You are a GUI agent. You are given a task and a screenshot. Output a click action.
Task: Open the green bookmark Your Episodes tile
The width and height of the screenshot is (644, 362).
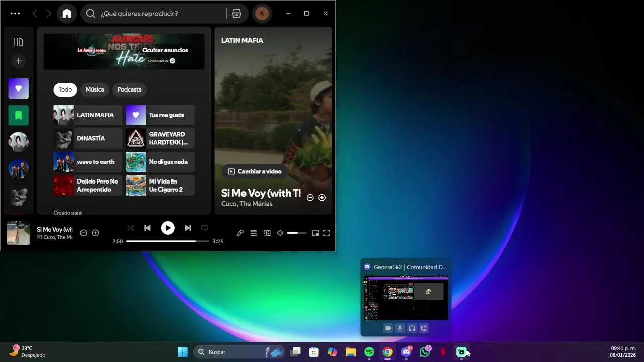click(x=19, y=115)
